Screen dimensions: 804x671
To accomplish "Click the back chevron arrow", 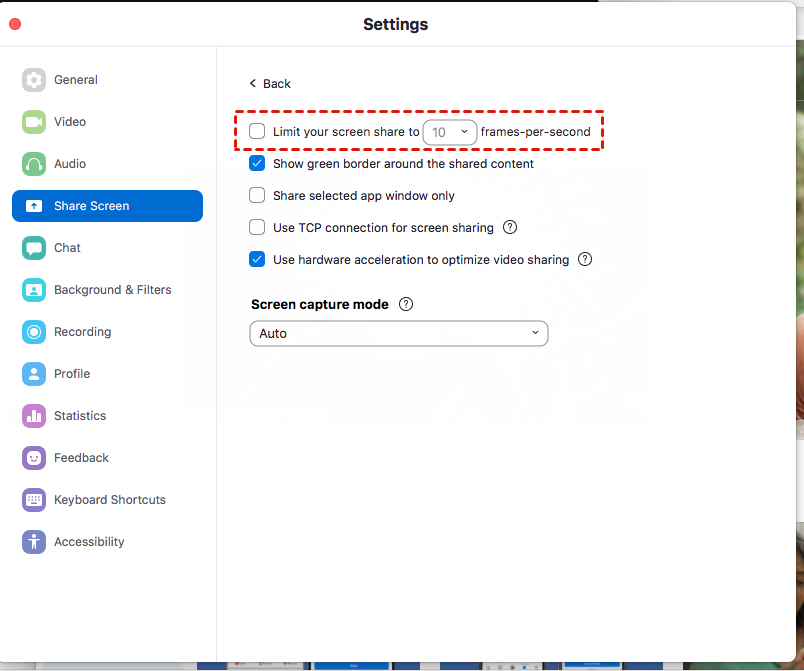I will pos(253,83).
